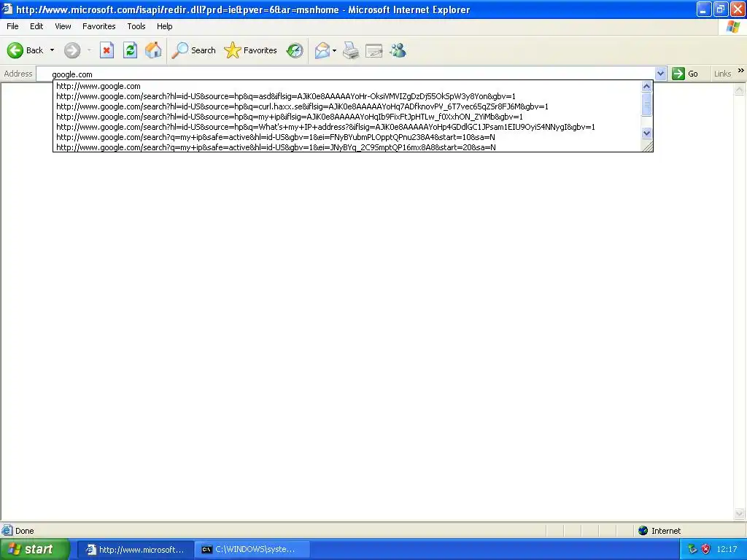Click the suggestion list resize grip
This screenshot has height=560, width=747.
point(648,147)
